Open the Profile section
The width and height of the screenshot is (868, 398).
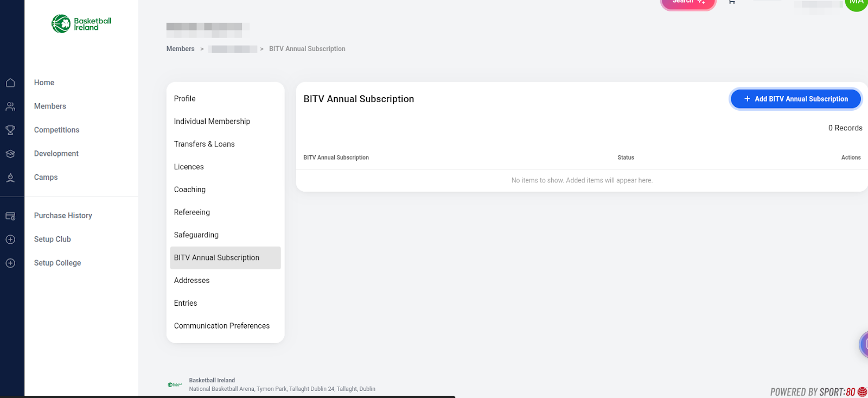point(185,99)
